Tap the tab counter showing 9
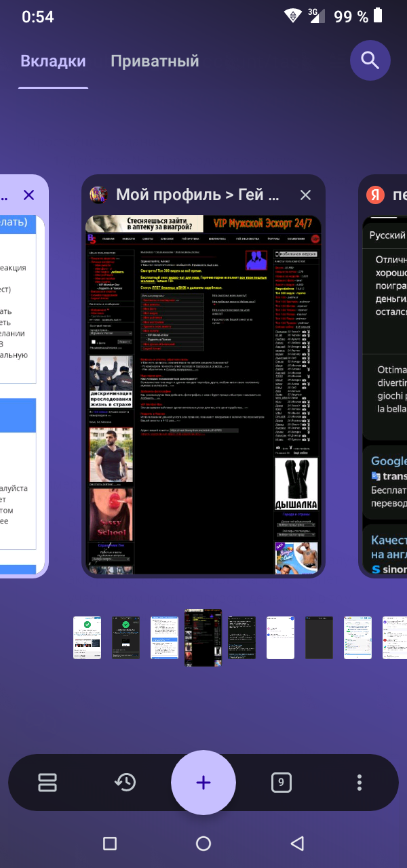Screen dimensions: 407x868 (x=281, y=783)
